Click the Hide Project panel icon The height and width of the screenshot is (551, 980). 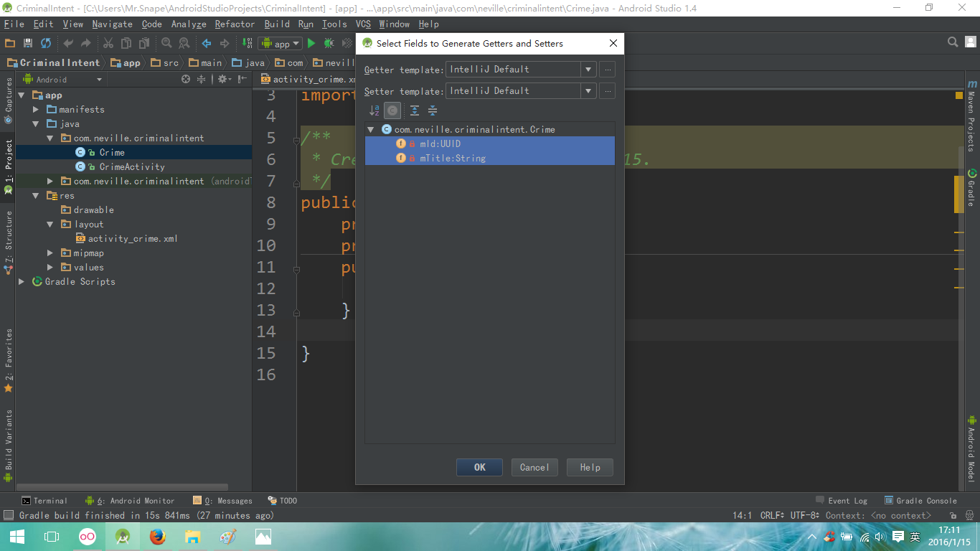pyautogui.click(x=241, y=80)
